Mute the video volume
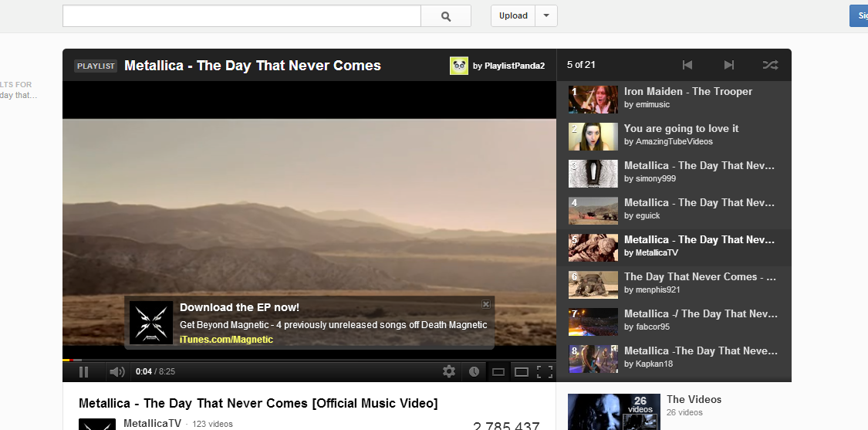 [117, 372]
